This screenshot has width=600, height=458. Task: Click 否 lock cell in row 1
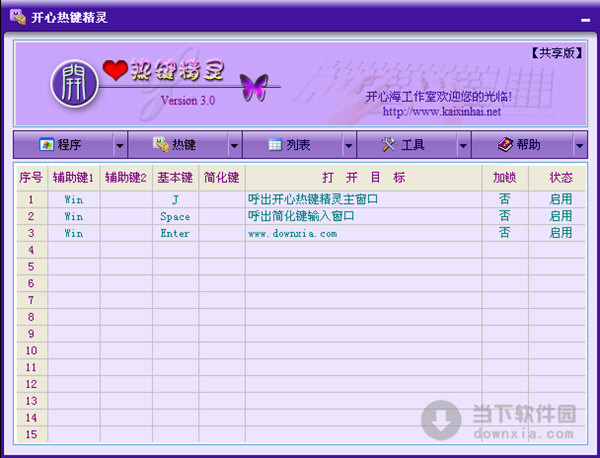point(505,199)
